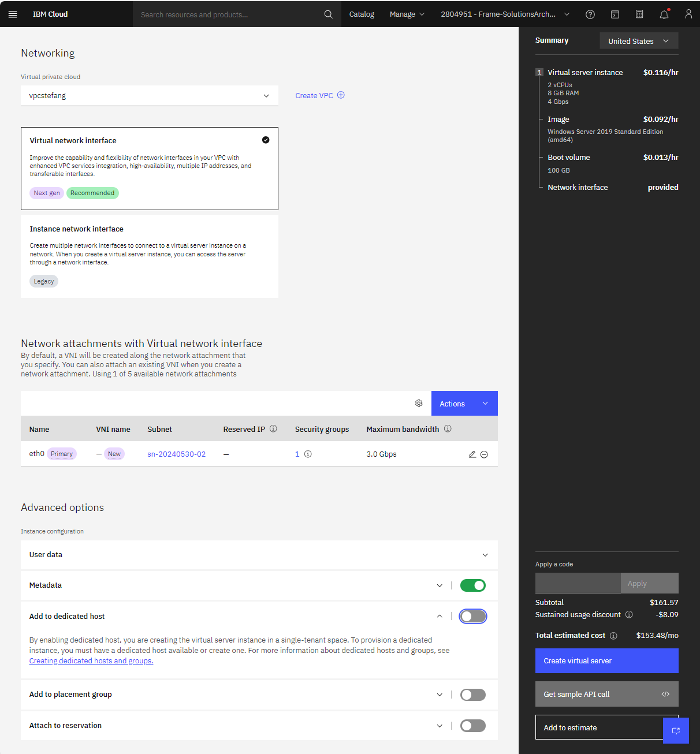Enable Attach to reservation
Viewport: 700px width, 754px height.
tap(472, 725)
